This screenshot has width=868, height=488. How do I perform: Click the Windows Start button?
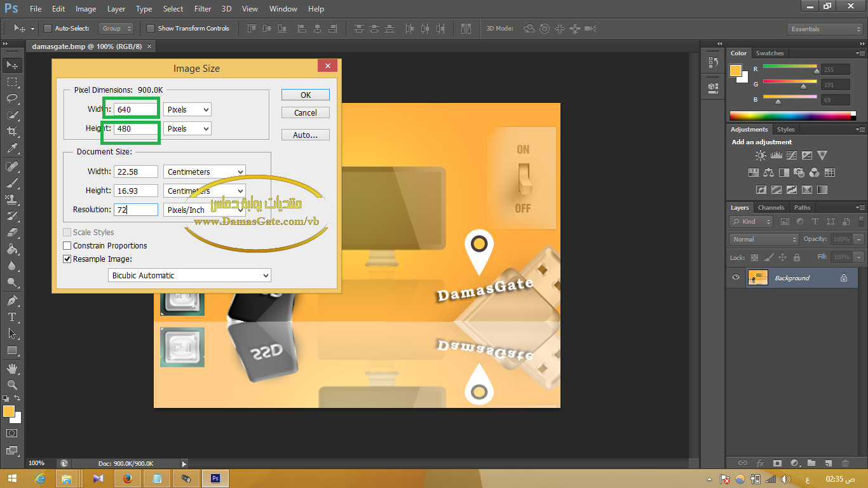coord(12,478)
